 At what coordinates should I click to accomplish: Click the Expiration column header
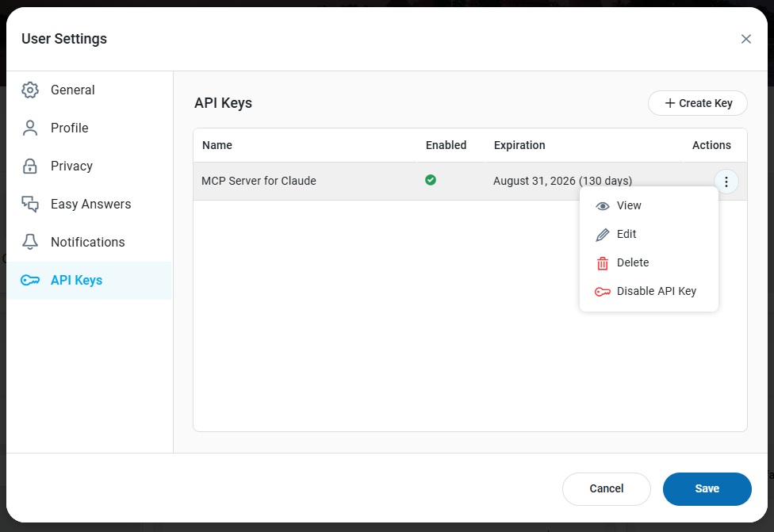(519, 145)
